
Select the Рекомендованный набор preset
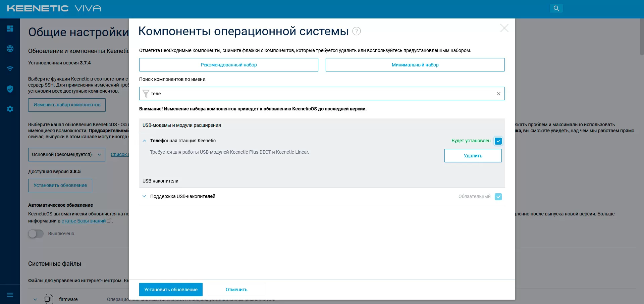tap(229, 65)
